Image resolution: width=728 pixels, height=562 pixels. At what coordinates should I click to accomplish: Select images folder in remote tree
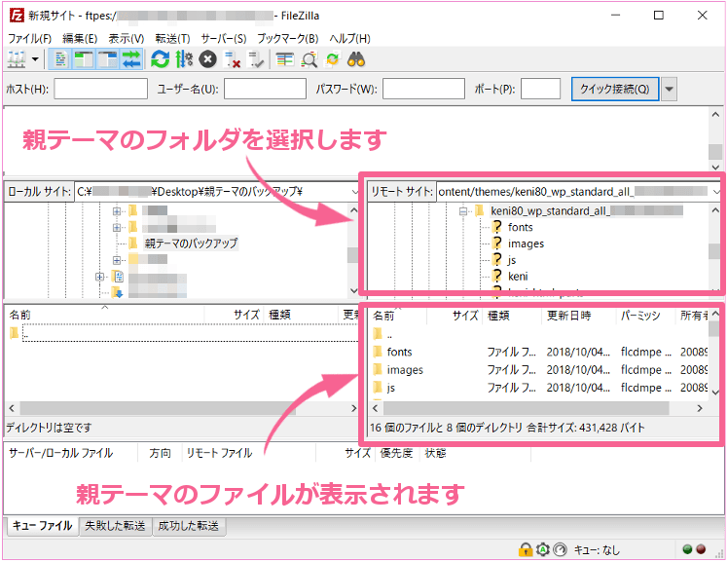coord(526,244)
